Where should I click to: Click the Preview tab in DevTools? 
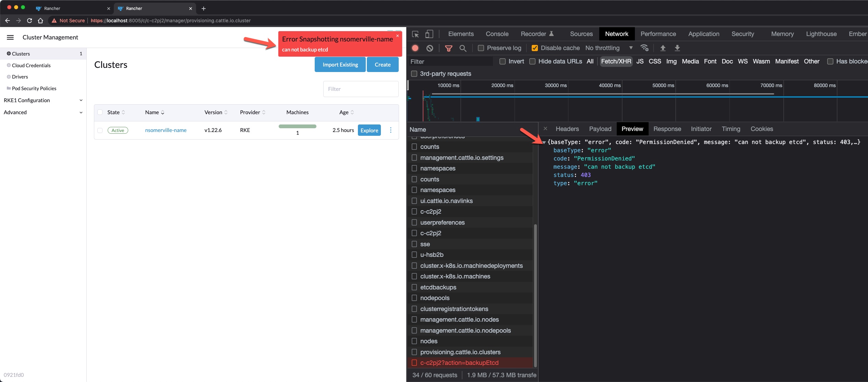(x=632, y=129)
